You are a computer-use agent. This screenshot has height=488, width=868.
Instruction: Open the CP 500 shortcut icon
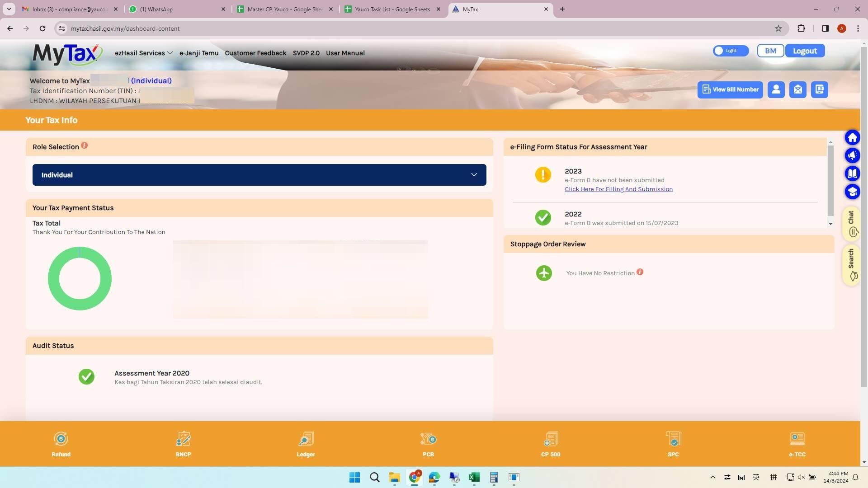551,439
